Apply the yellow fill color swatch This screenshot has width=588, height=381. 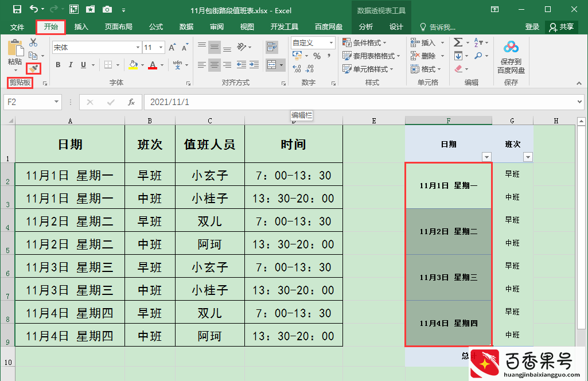click(x=133, y=65)
